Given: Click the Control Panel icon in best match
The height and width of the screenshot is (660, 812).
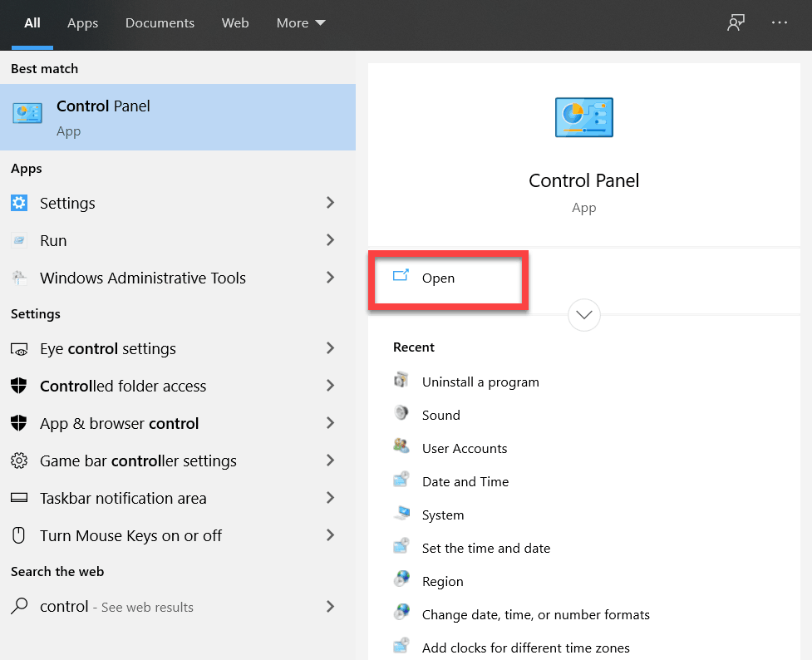Looking at the screenshot, I should 27,113.
